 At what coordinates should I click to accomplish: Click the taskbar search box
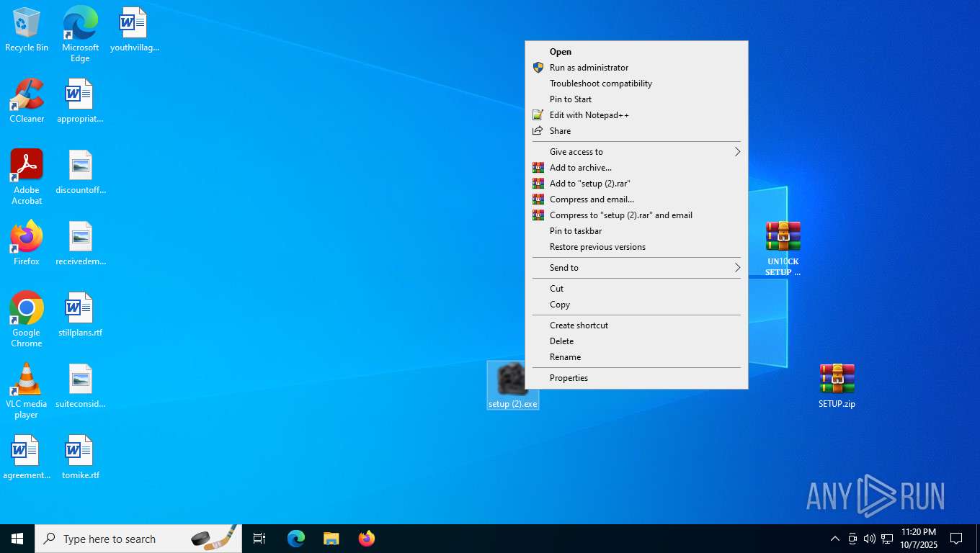point(138,539)
